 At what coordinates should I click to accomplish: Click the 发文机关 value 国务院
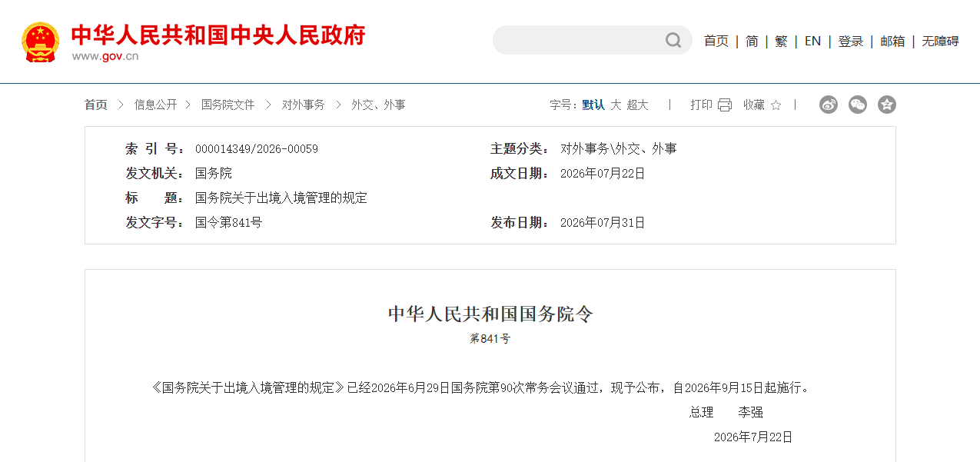214,174
